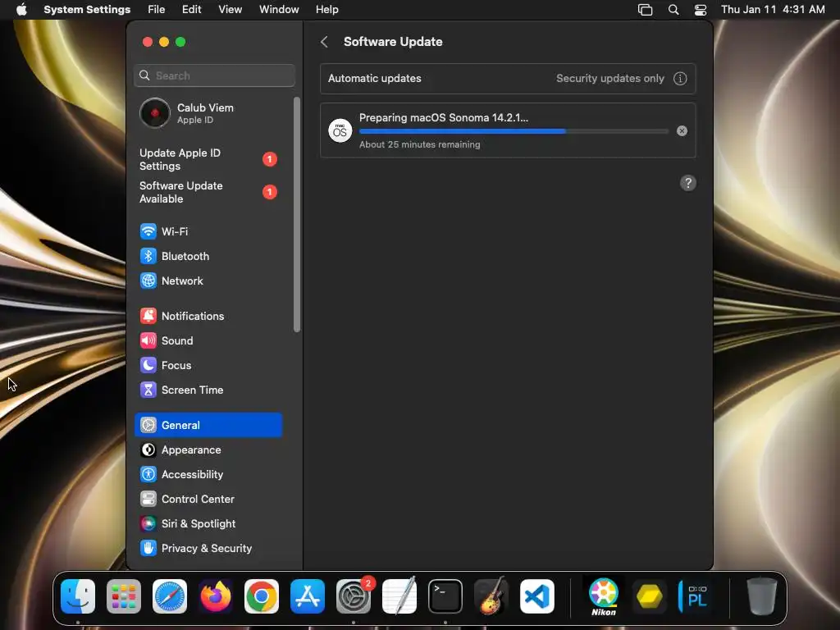Open the File menu
The image size is (840, 630).
[x=157, y=9]
